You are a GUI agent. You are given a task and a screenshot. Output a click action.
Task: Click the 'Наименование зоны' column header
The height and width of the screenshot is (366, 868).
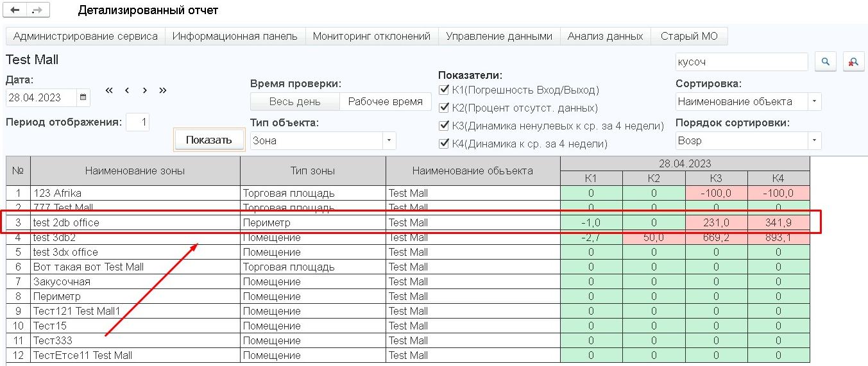click(135, 171)
